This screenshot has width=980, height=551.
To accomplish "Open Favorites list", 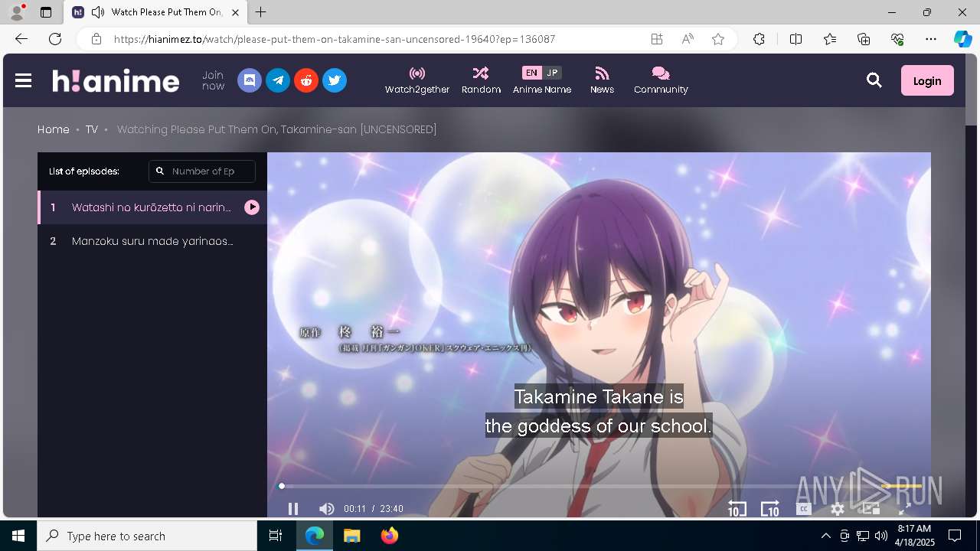I will pos(830,39).
